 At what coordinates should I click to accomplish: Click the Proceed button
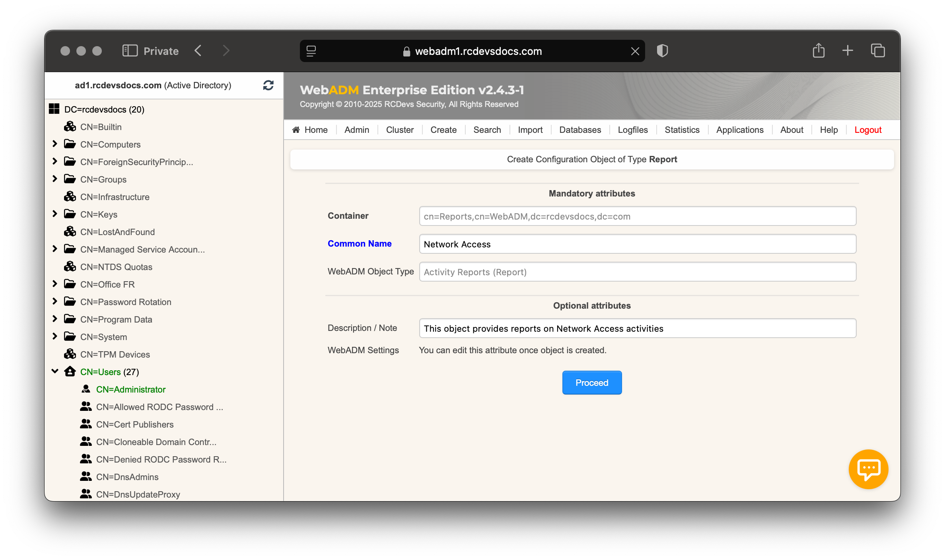pyautogui.click(x=592, y=383)
